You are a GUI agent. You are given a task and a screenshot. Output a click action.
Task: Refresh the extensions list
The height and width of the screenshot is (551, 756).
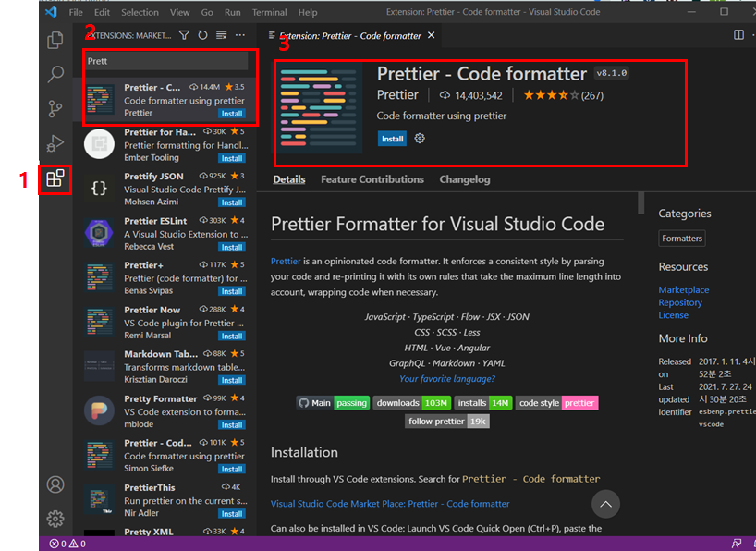click(x=202, y=35)
